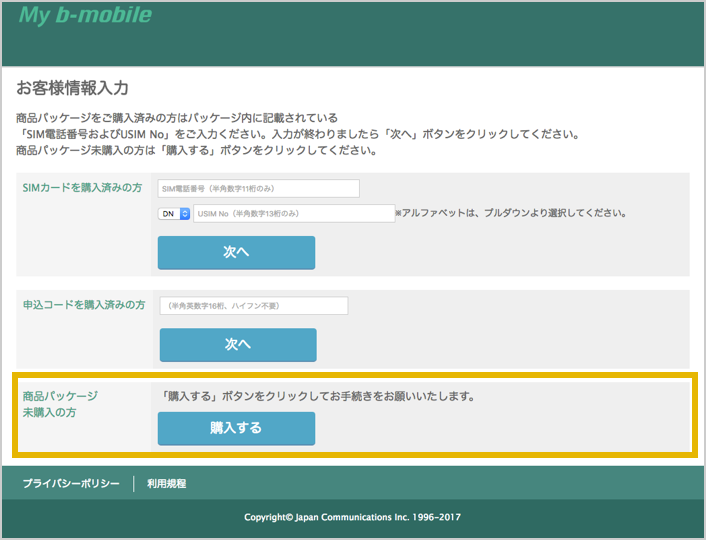Open the プライバシーポリシー link

[x=71, y=484]
